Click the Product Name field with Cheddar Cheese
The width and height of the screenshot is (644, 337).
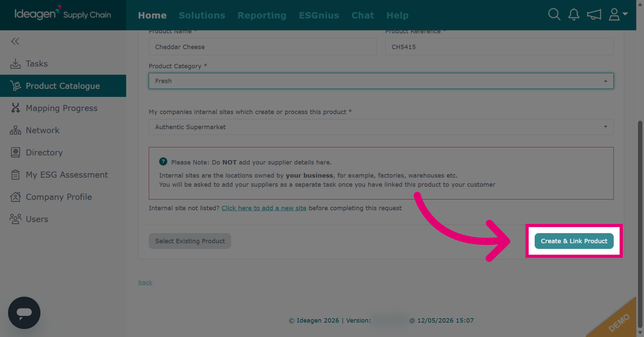(x=263, y=47)
